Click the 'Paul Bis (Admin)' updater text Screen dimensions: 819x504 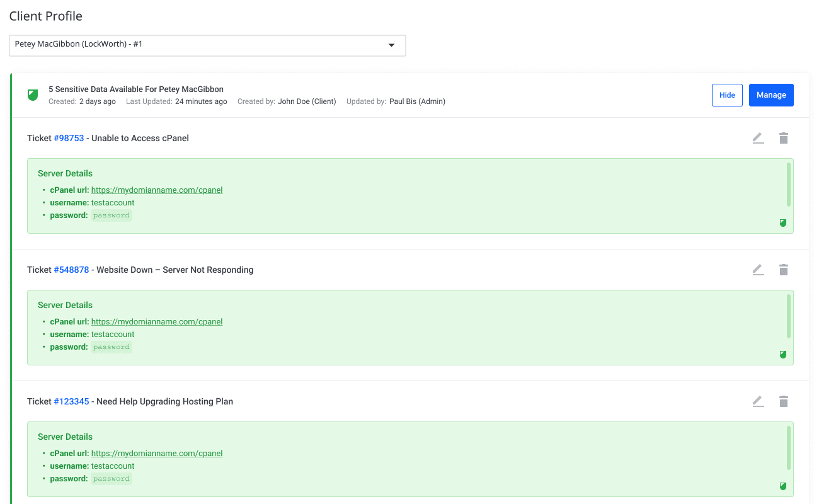coord(417,101)
